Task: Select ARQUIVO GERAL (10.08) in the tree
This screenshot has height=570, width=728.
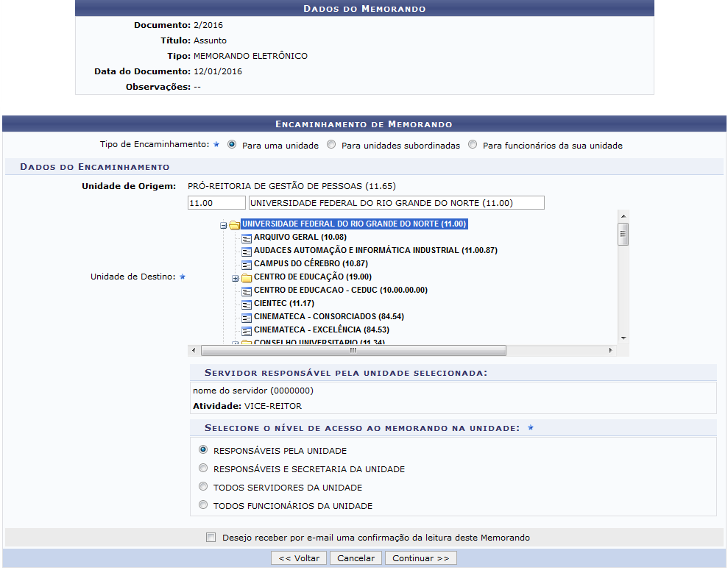Action: [300, 238]
